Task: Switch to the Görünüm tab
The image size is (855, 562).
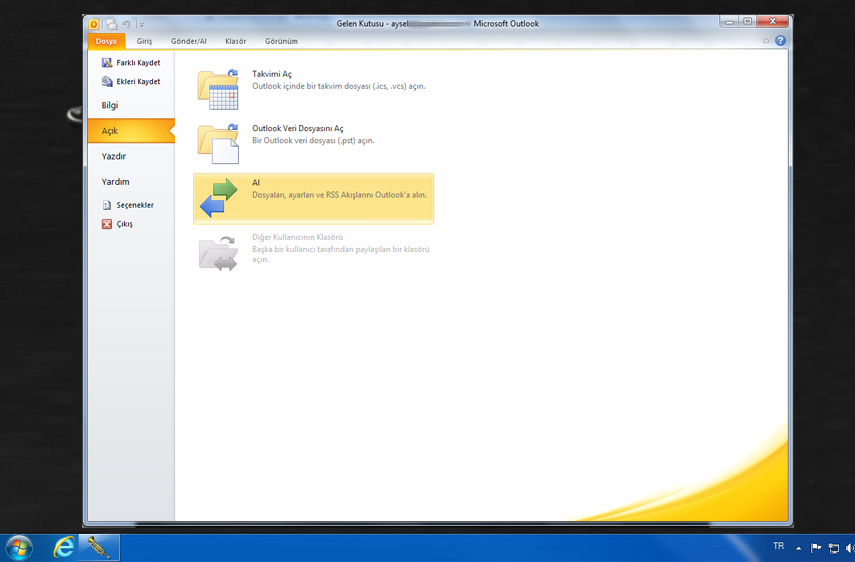Action: tap(281, 41)
